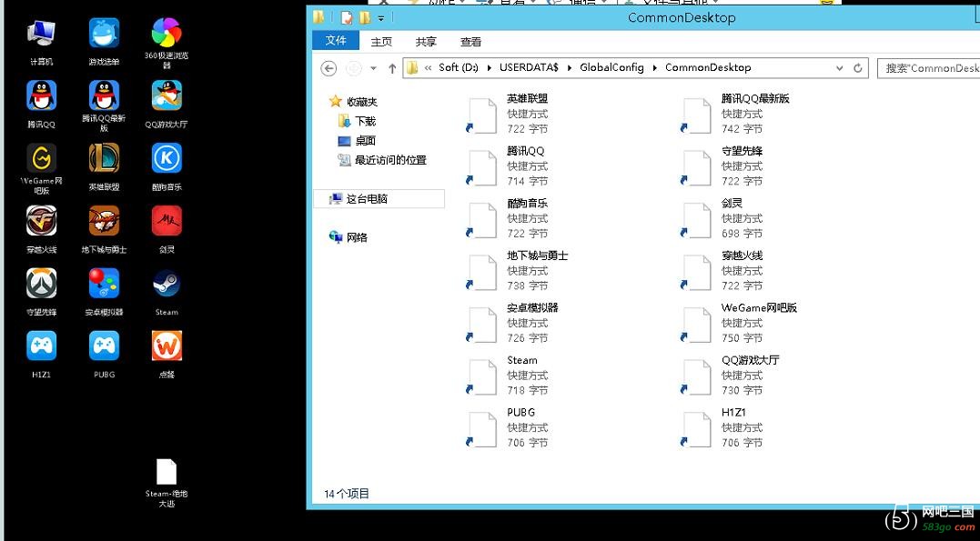Click GlobalConfig in the address path
The height and width of the screenshot is (541, 980).
611,67
